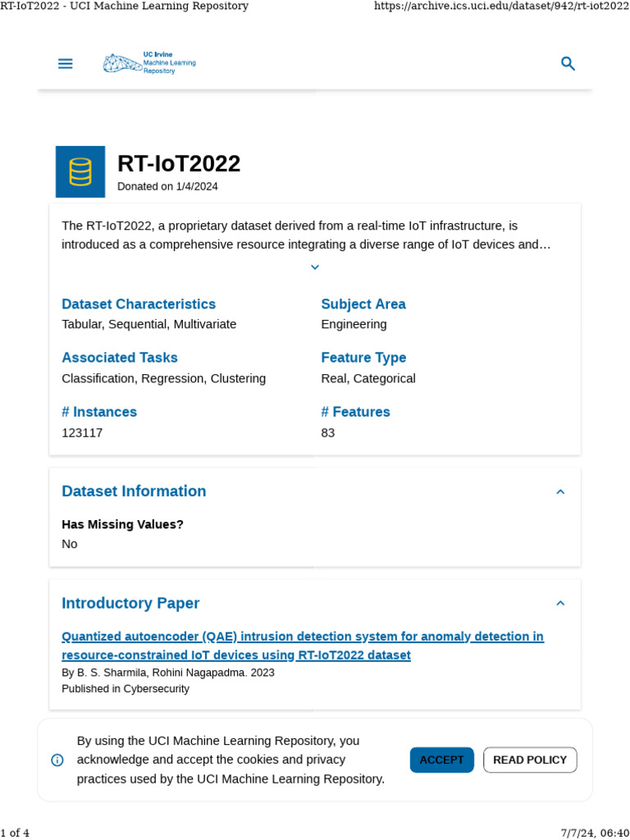Click the Subject Area label
630x840 pixels.
[363, 304]
